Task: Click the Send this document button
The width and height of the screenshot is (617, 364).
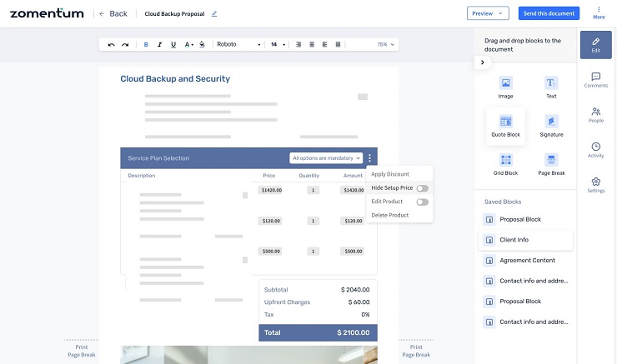Action: (547, 13)
